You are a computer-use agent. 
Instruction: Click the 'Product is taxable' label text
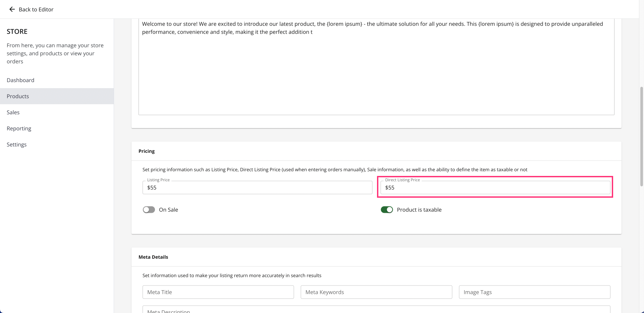419,210
